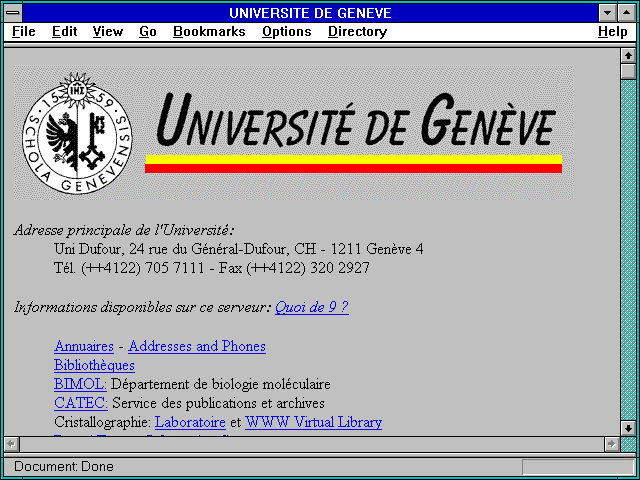Click 'Service des publications et archives' text

coord(218,403)
